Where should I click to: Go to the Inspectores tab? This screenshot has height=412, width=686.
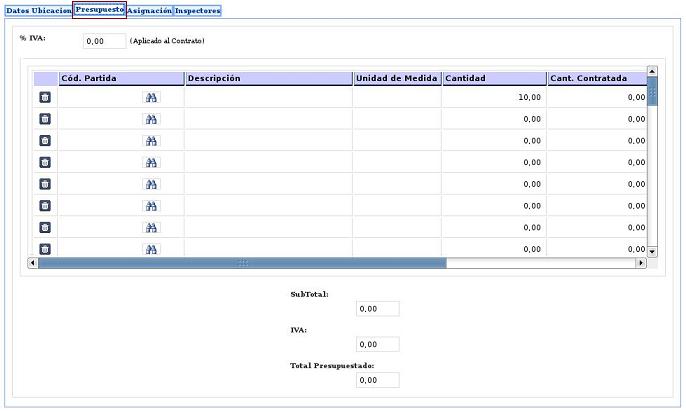pyautogui.click(x=197, y=10)
